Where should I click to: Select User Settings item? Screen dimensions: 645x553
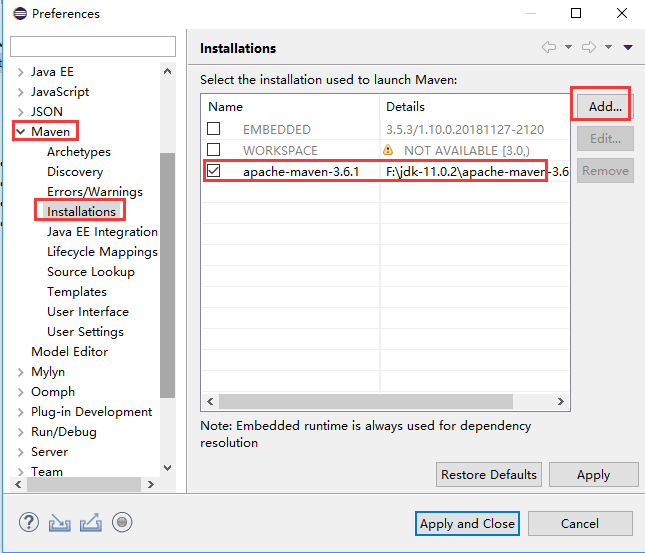(x=85, y=332)
